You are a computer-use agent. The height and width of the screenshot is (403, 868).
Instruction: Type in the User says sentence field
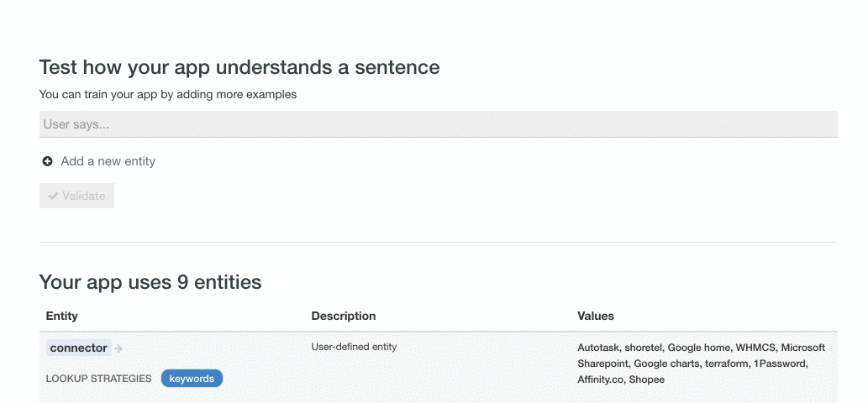point(438,124)
